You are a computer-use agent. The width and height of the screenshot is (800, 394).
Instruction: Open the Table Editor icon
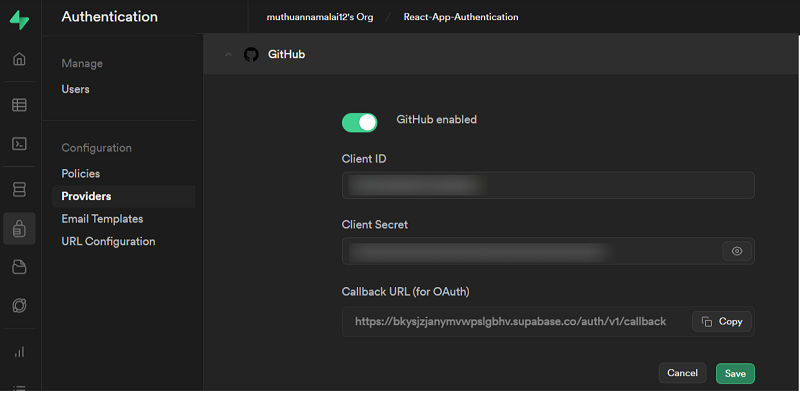pos(19,105)
